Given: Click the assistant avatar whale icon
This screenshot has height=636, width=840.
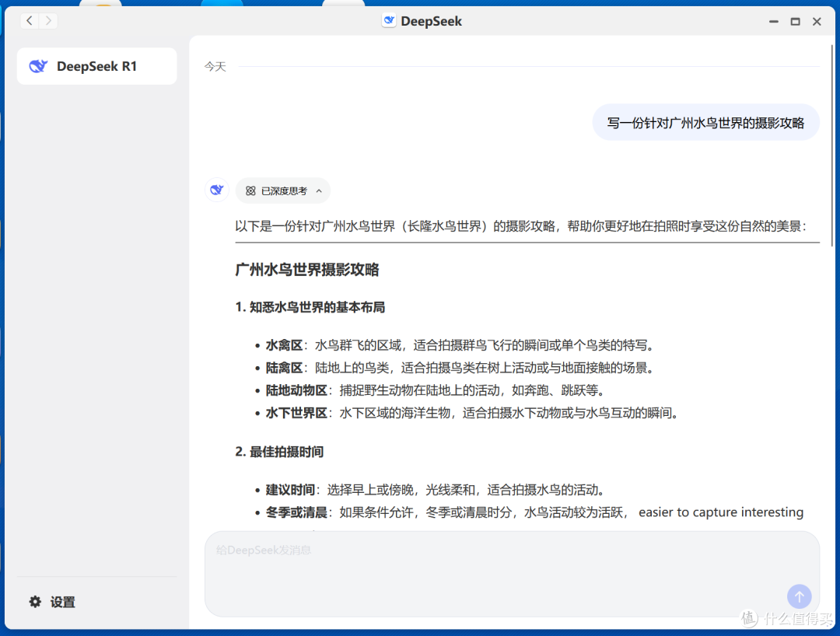Looking at the screenshot, I should pos(217,190).
